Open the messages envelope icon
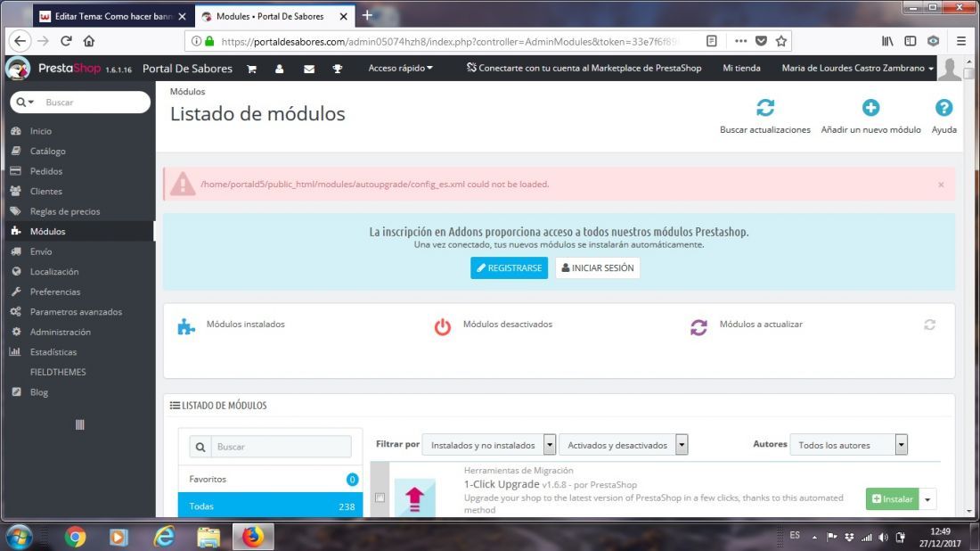The image size is (980, 551). [x=309, y=69]
